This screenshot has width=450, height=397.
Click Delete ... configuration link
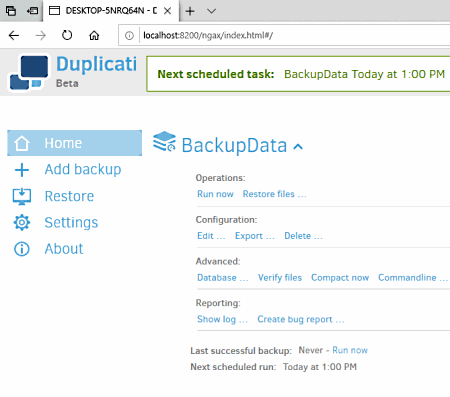point(303,236)
